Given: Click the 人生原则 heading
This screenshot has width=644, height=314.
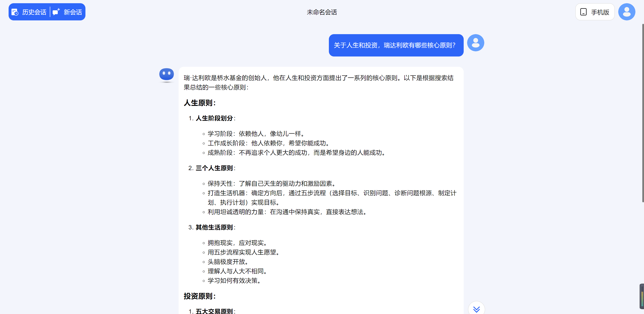Looking at the screenshot, I should click(x=199, y=103).
